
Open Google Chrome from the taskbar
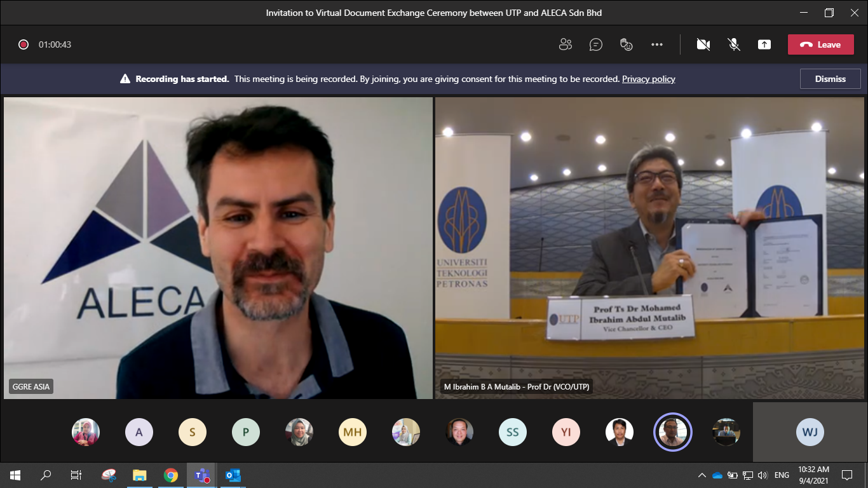coord(170,475)
